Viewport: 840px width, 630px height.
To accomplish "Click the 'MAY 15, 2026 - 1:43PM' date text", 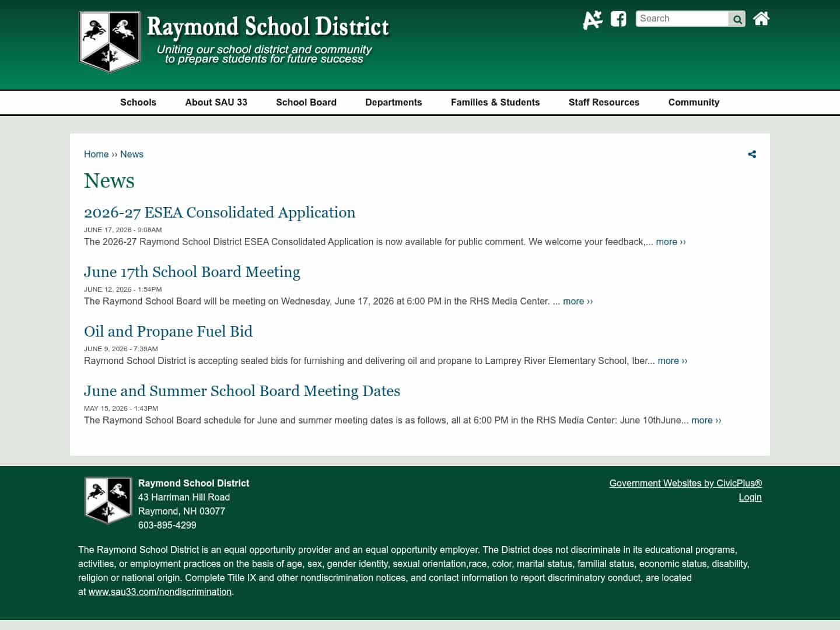I will tap(121, 408).
